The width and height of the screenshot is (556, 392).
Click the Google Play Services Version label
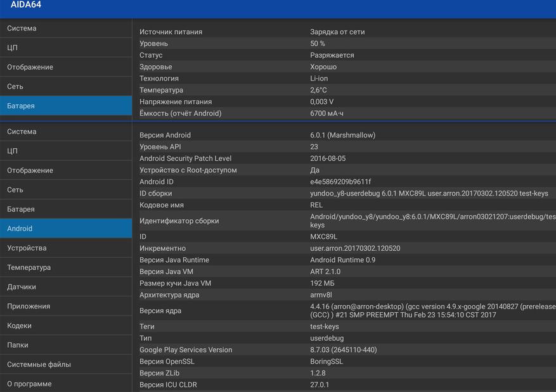186,350
